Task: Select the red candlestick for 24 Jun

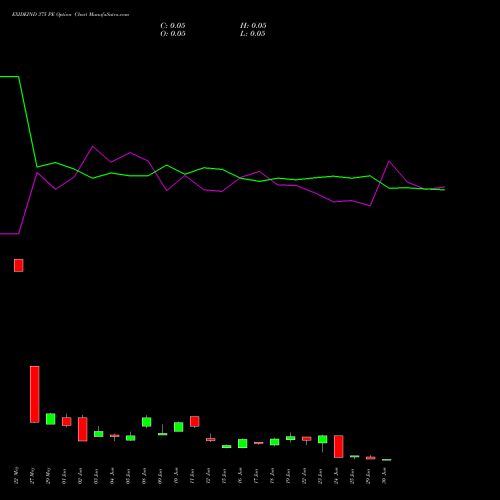Action: [x=339, y=446]
